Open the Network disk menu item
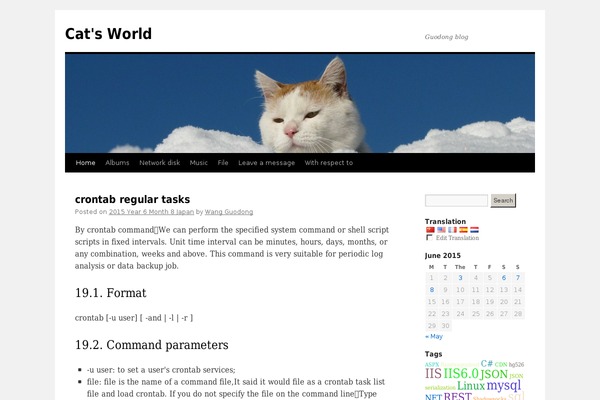This screenshot has width=600, height=400. pos(160,163)
